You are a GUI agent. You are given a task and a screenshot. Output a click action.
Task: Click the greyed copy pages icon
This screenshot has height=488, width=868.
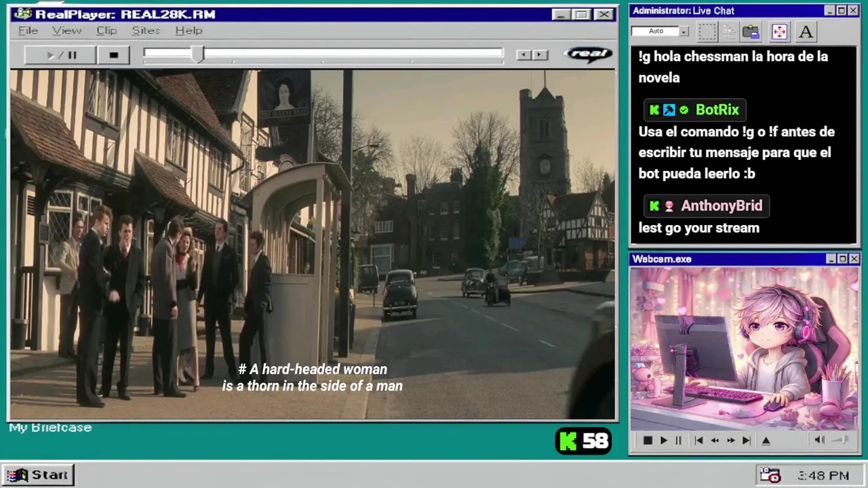(x=729, y=31)
